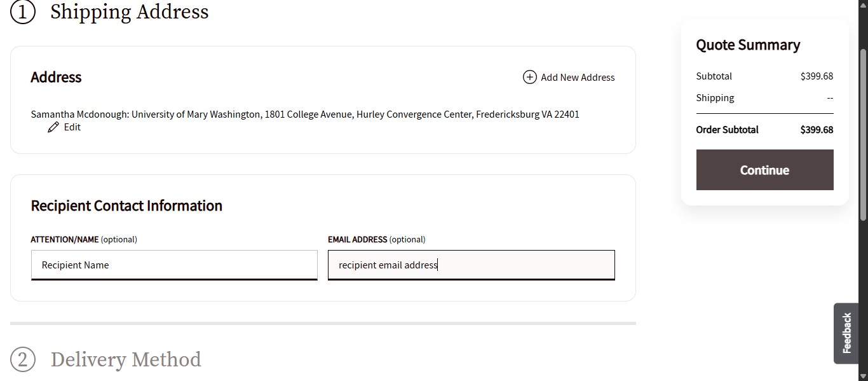The width and height of the screenshot is (868, 381).
Task: Click the scrollbar up arrow
Action: click(863, 5)
